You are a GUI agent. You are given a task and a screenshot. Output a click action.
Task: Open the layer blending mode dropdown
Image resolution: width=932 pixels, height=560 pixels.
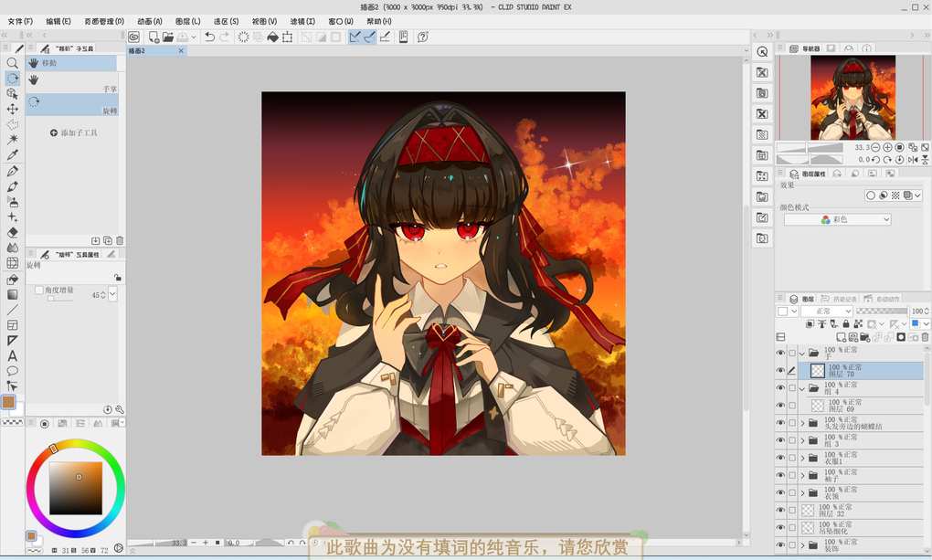click(x=827, y=311)
